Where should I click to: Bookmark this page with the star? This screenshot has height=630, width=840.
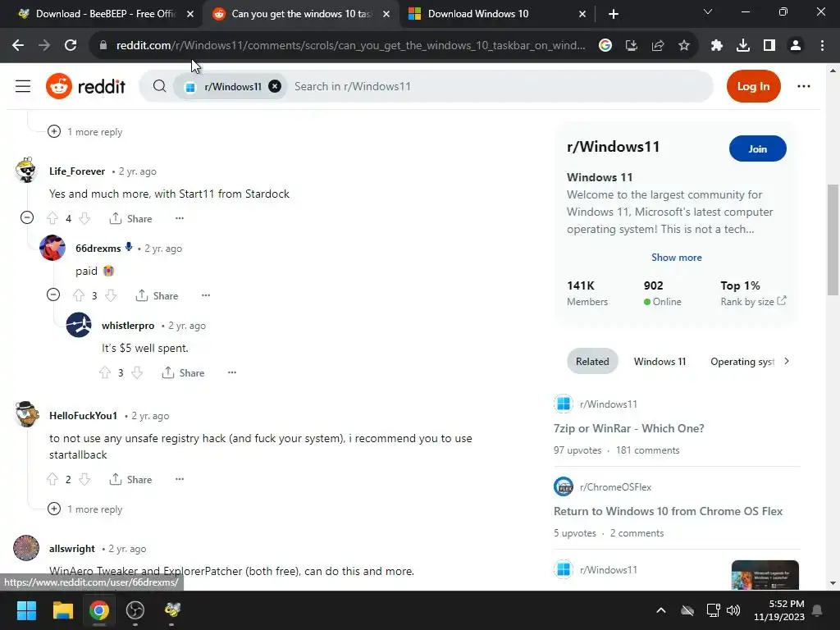coord(683,46)
